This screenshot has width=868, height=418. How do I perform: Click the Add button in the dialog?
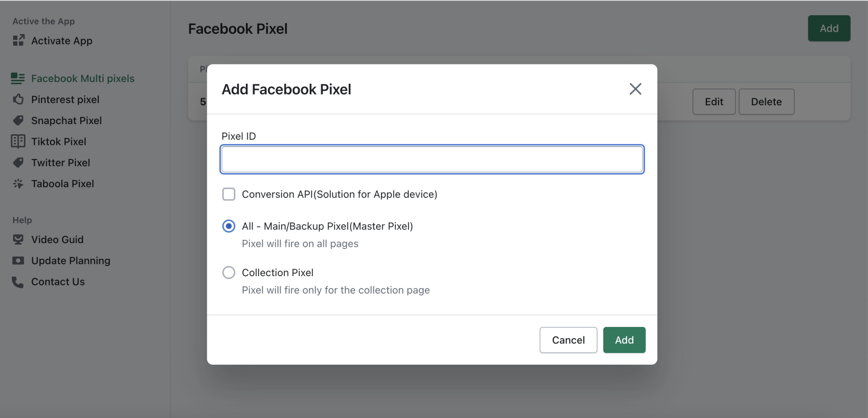point(624,340)
